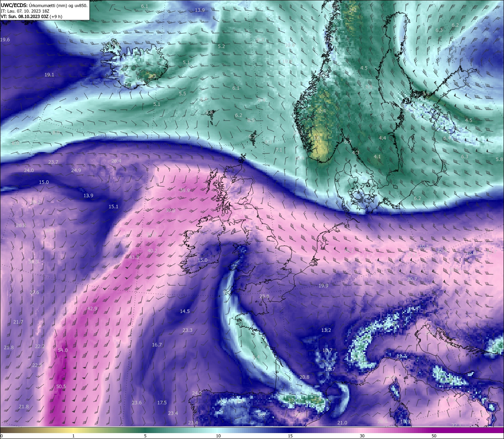Click the 39.9 value west of Scotland

tap(185, 191)
